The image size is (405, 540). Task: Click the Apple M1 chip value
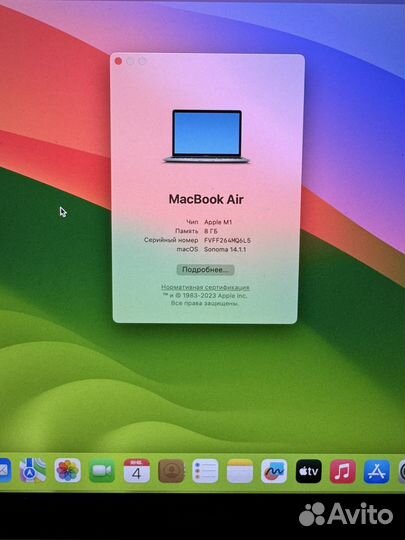(218, 222)
